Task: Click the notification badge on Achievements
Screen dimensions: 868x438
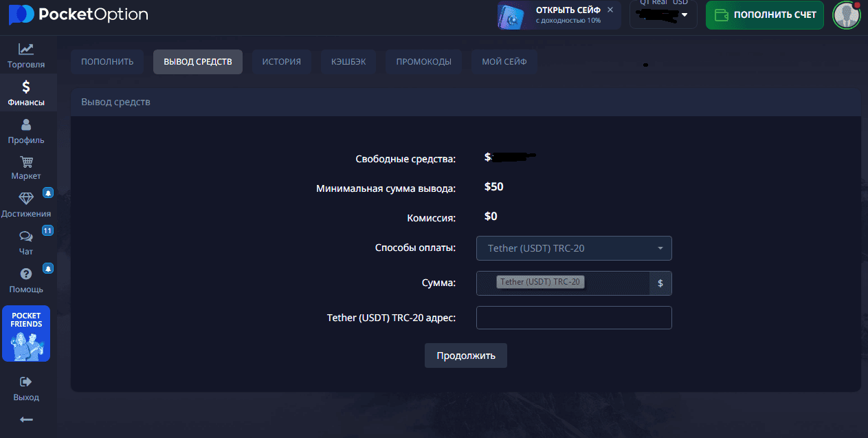Action: pos(48,193)
